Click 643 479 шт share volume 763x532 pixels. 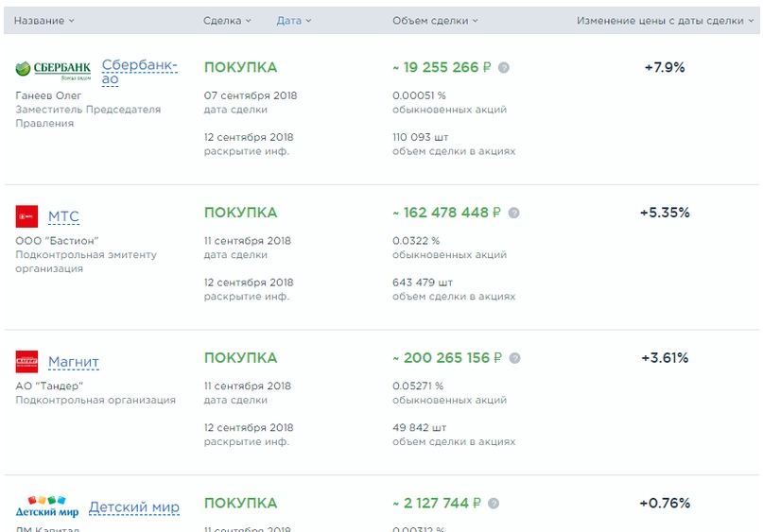coord(423,283)
